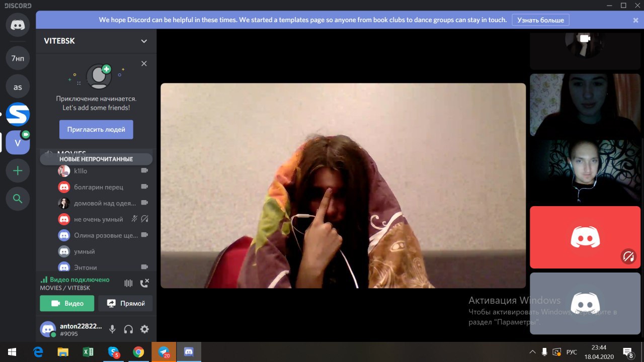
Task: Add a server with plus icon
Action: pos(18,171)
